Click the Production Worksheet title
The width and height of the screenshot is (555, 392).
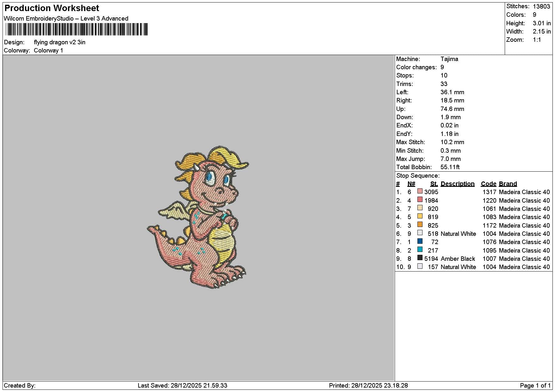click(x=52, y=8)
